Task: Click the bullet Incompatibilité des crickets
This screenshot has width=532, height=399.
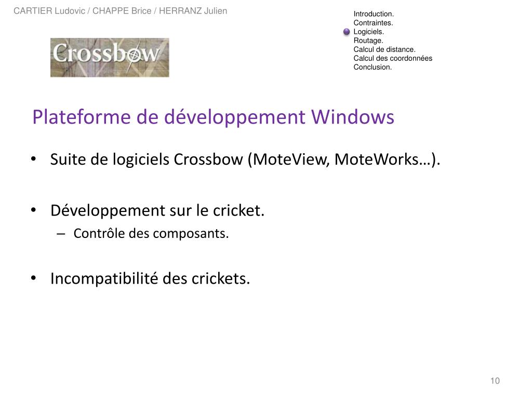Action: click(150, 278)
